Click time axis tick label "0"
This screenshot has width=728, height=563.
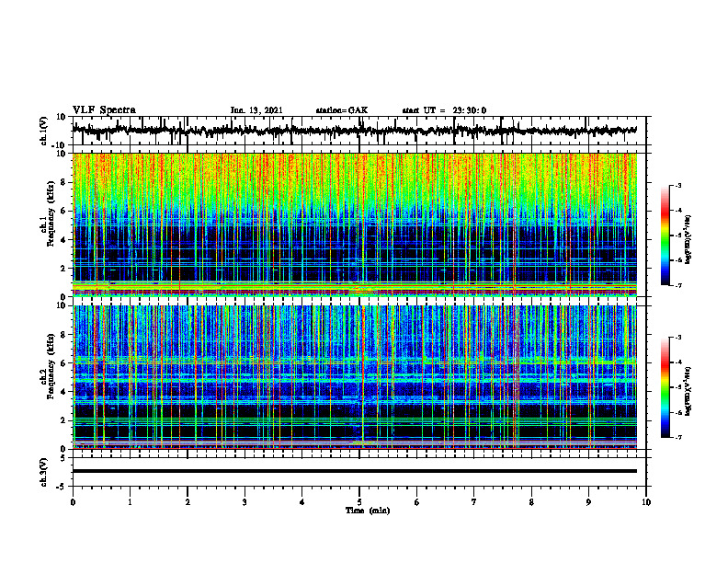pos(73,502)
